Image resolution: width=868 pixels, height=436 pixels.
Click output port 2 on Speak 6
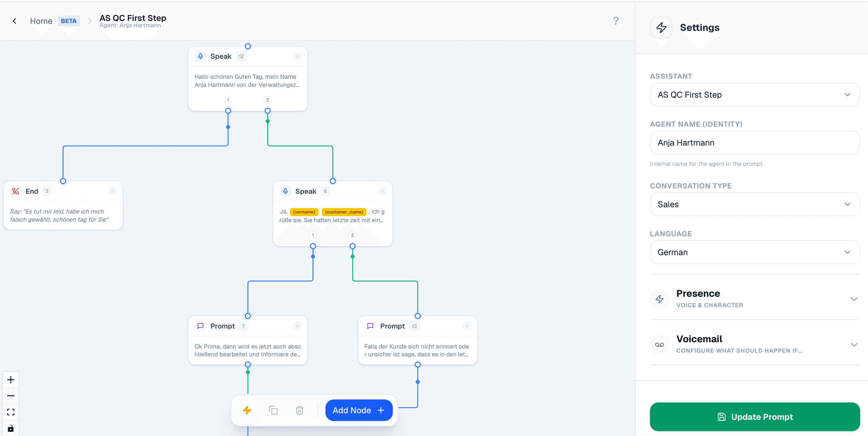pos(353,246)
